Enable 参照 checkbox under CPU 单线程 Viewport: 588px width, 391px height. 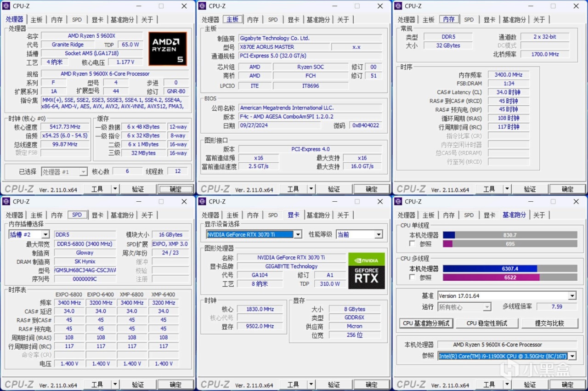pyautogui.click(x=412, y=244)
